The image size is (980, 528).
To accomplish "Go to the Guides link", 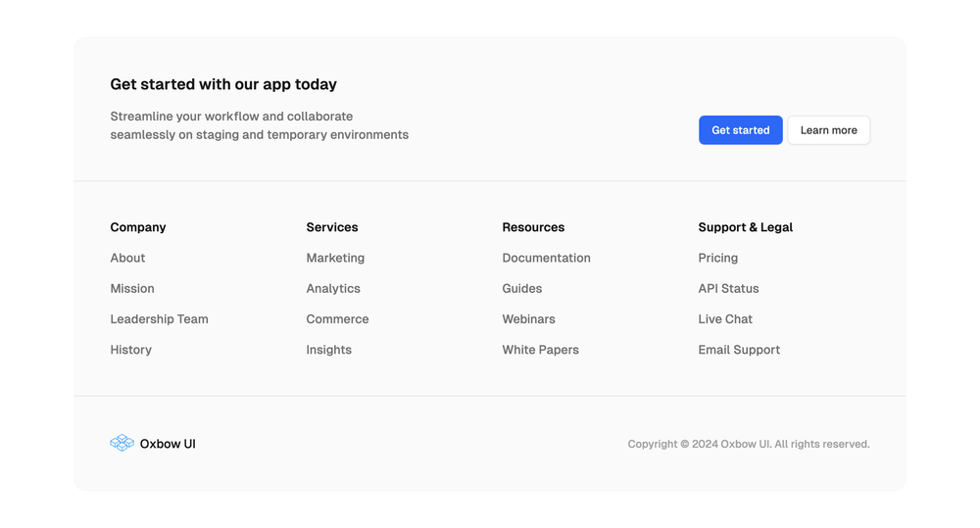I will [x=522, y=288].
